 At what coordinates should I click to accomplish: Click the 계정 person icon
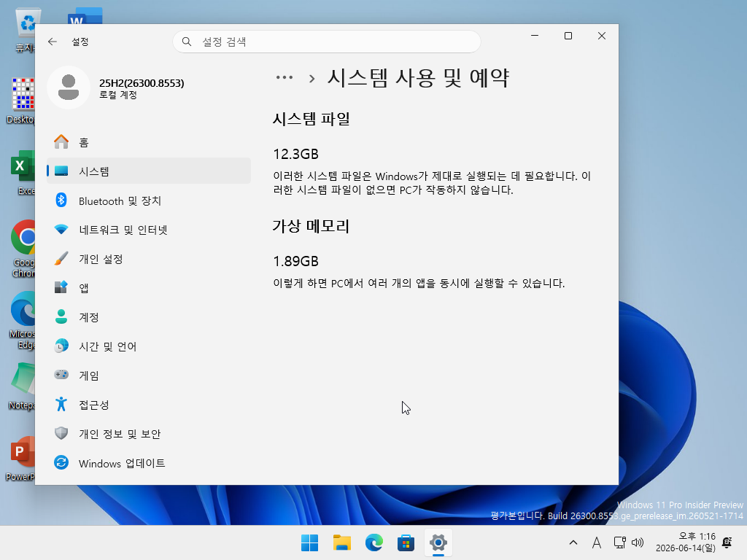tap(61, 316)
